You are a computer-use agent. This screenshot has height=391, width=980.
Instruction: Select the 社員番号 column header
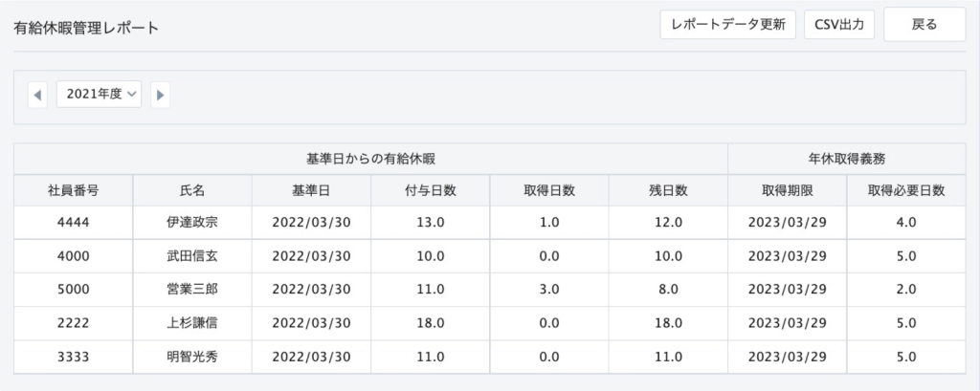tap(73, 191)
